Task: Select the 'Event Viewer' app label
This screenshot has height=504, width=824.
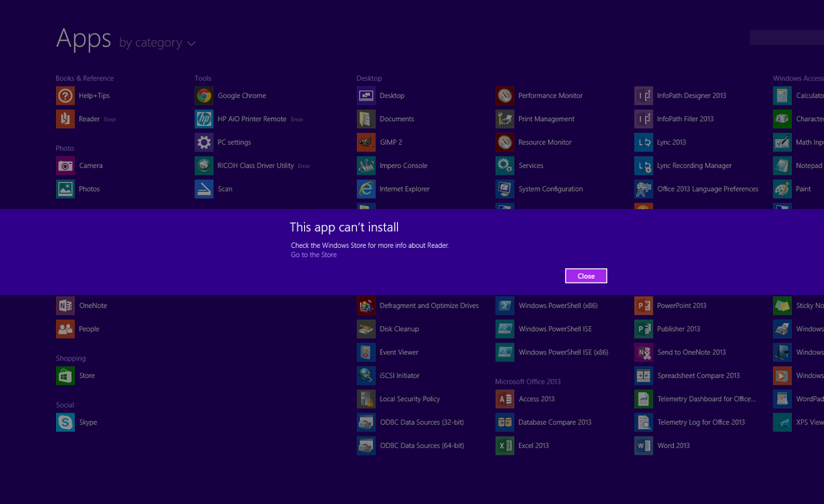Action: [x=399, y=352]
